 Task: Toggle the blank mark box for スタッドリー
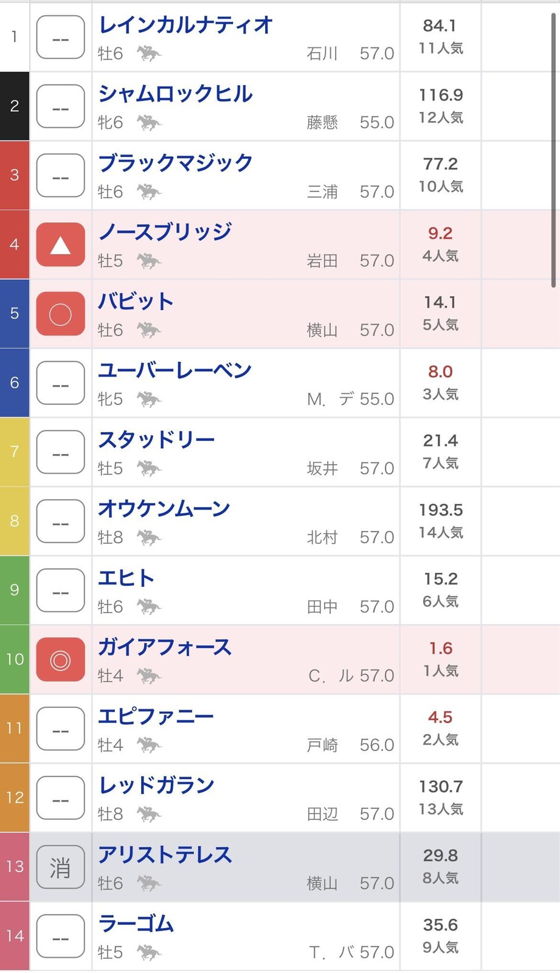point(60,452)
